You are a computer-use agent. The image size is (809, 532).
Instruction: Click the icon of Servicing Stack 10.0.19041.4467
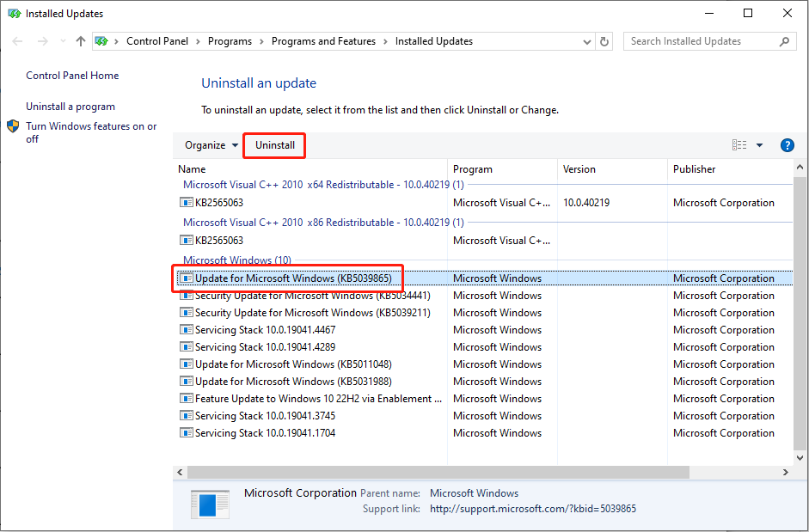(187, 330)
